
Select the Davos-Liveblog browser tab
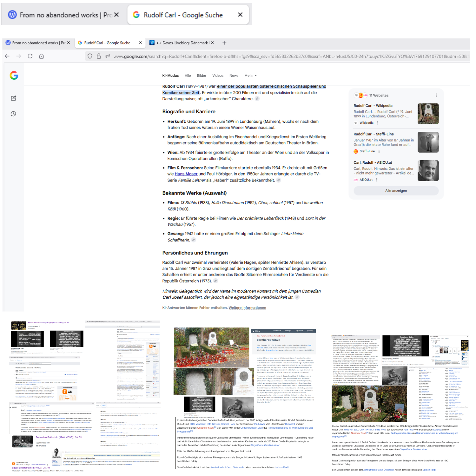coord(182,43)
